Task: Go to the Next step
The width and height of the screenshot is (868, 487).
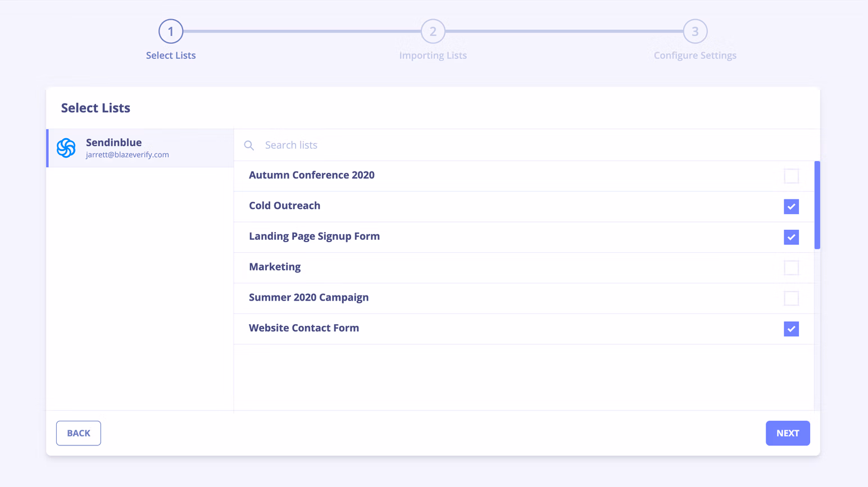Action: (x=788, y=433)
